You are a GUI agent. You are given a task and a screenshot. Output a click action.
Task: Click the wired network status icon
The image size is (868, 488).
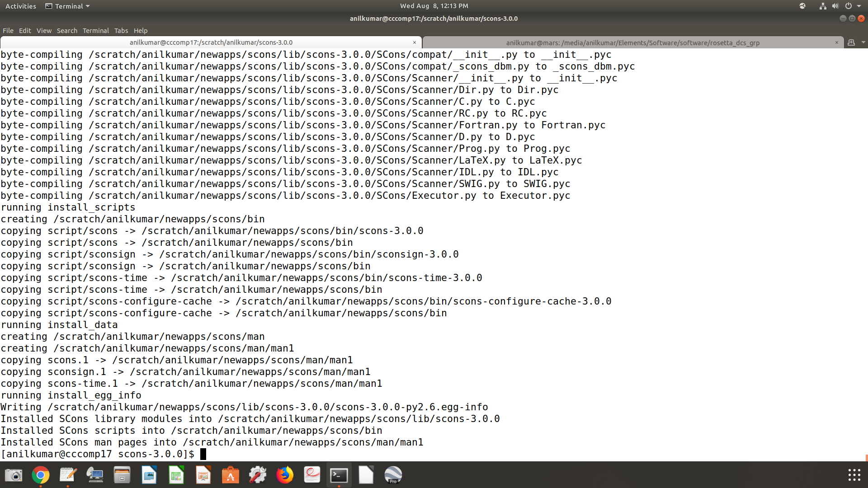[822, 6]
